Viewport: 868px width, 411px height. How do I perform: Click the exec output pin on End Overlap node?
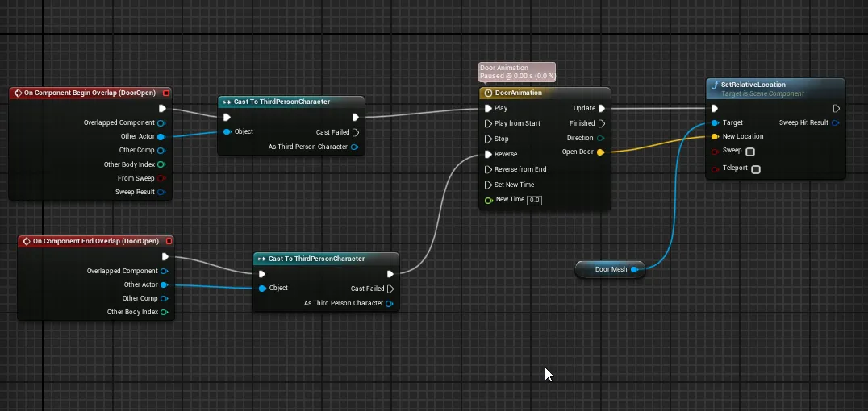click(x=165, y=256)
